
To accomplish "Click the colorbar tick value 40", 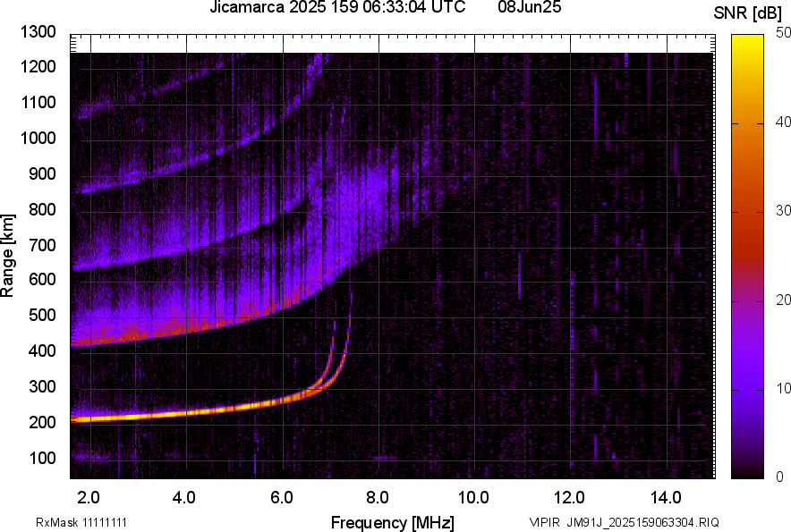I will pos(783,122).
